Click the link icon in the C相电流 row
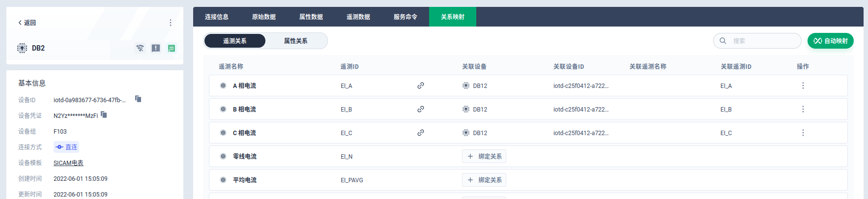868x199 pixels. tap(421, 133)
